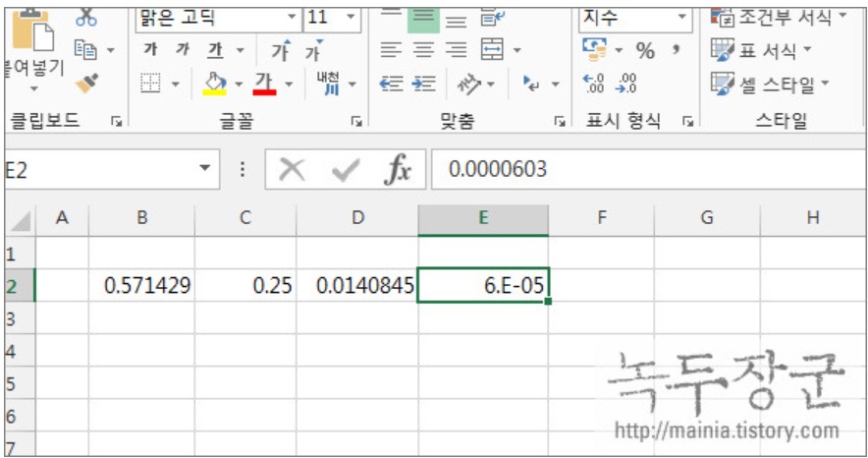Open the merge cells dropdown arrow
Screen dimensions: 868x458
(x=517, y=50)
